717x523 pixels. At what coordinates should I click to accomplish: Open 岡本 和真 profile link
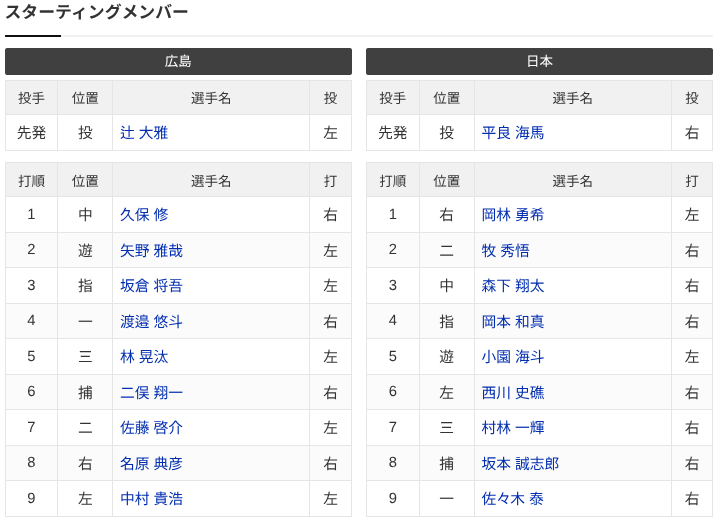pos(513,322)
